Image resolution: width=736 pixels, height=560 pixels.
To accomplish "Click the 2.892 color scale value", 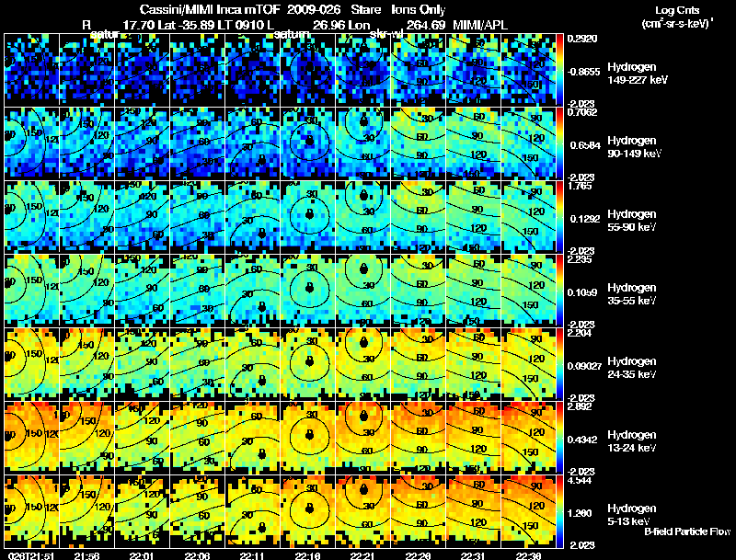I will click(580, 406).
